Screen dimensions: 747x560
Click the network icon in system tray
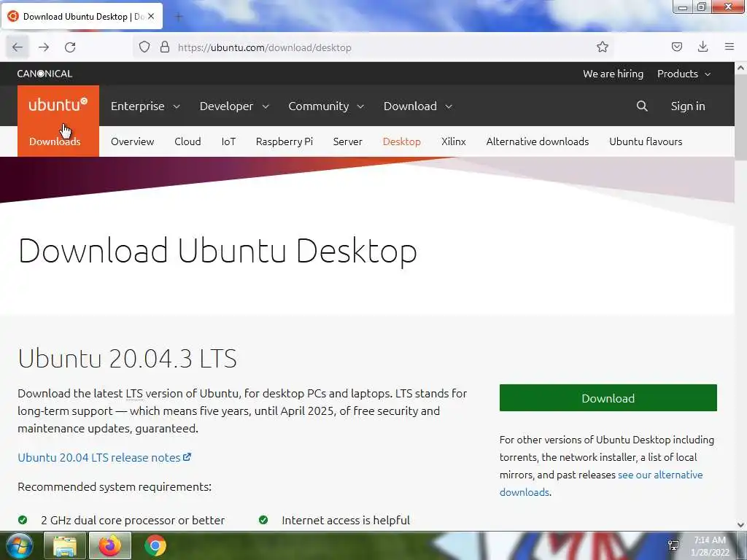tap(673, 545)
